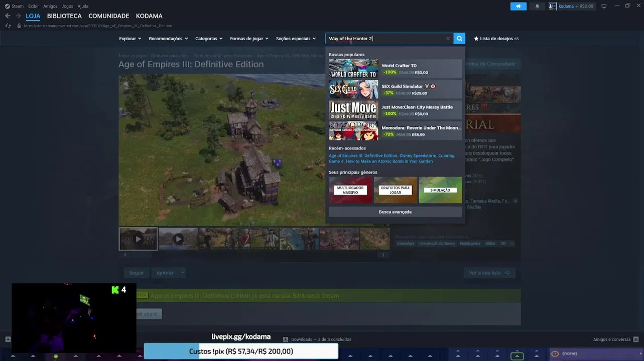Open the Jogos menu

tap(67, 6)
